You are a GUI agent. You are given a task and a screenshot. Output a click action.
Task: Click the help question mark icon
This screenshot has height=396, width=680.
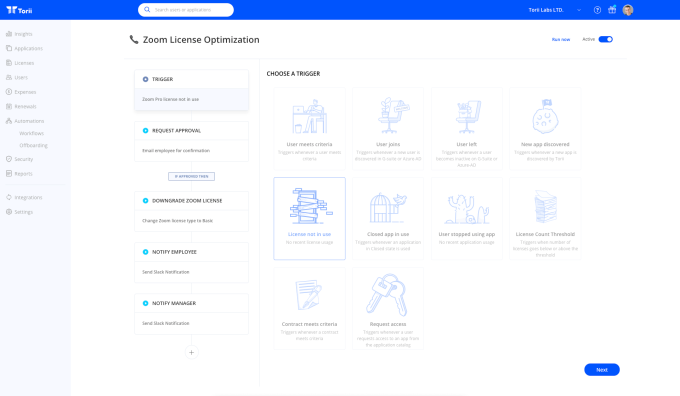[597, 10]
